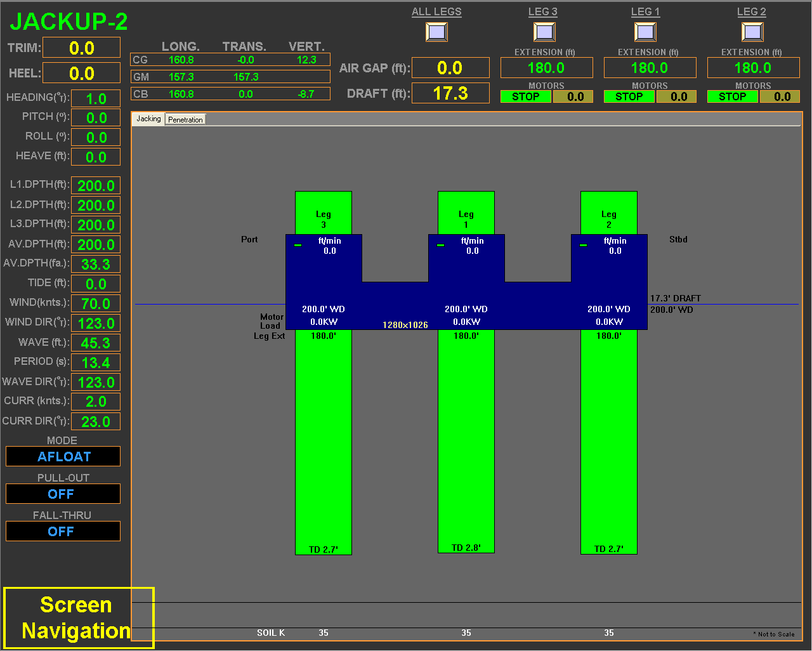Switch to the Penetration tab
This screenshot has width=812, height=651.
pos(185,119)
